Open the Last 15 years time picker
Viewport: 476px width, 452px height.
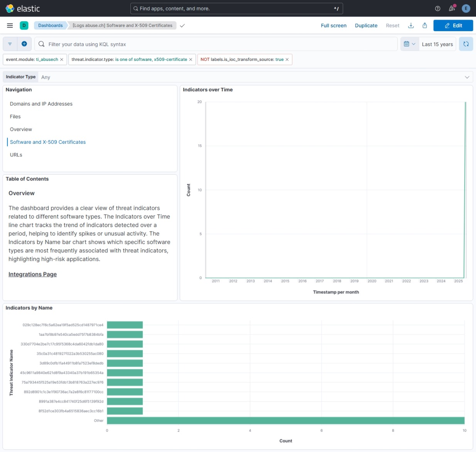437,44
